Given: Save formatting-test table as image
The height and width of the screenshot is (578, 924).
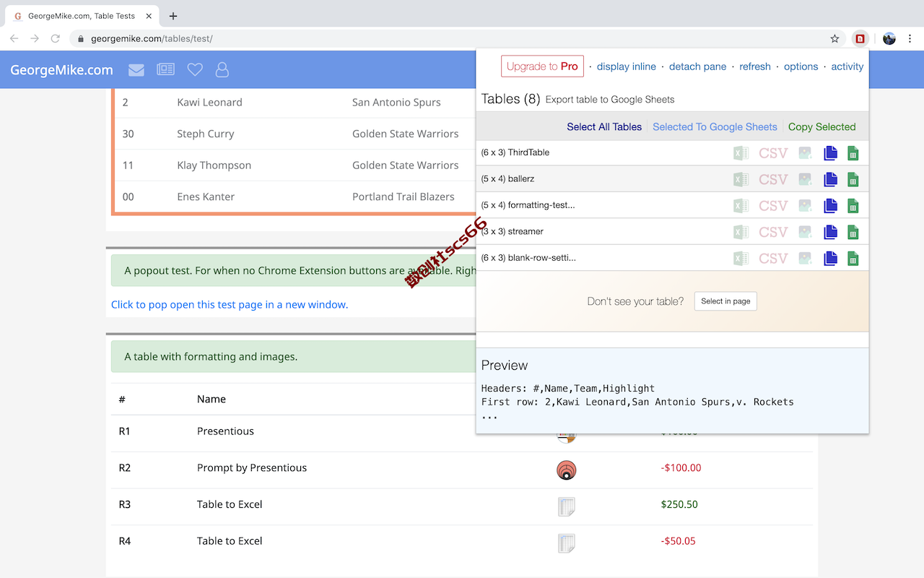Looking at the screenshot, I should click(x=805, y=206).
